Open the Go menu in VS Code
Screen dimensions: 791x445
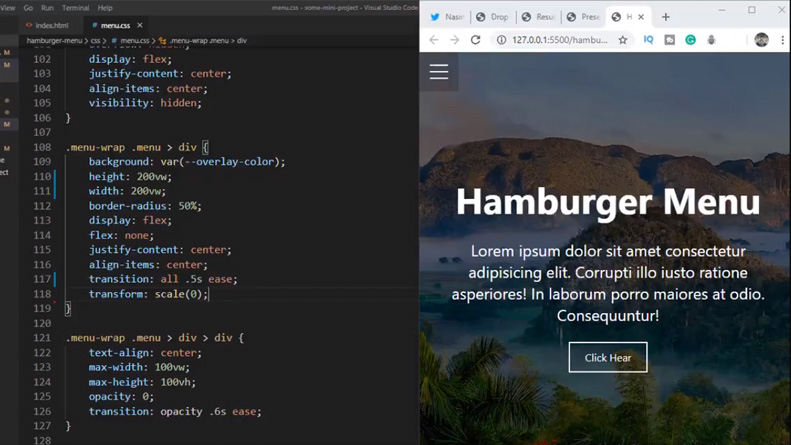tap(28, 8)
